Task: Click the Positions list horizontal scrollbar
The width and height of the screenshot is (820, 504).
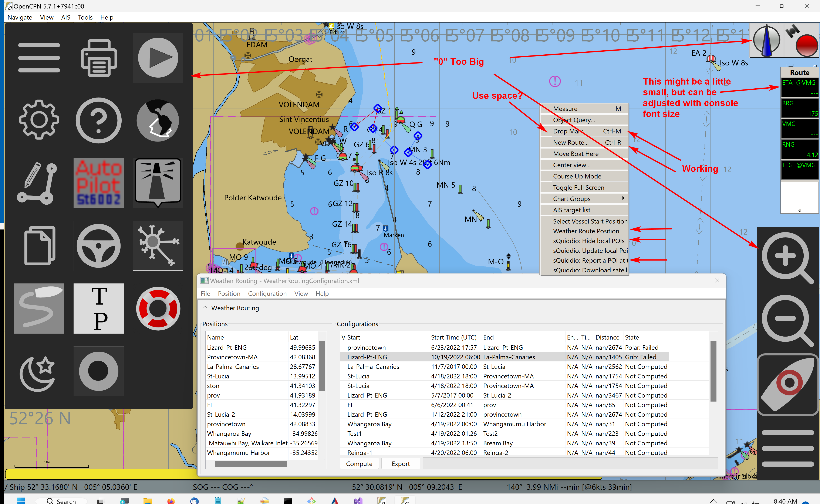Action: 251,464
